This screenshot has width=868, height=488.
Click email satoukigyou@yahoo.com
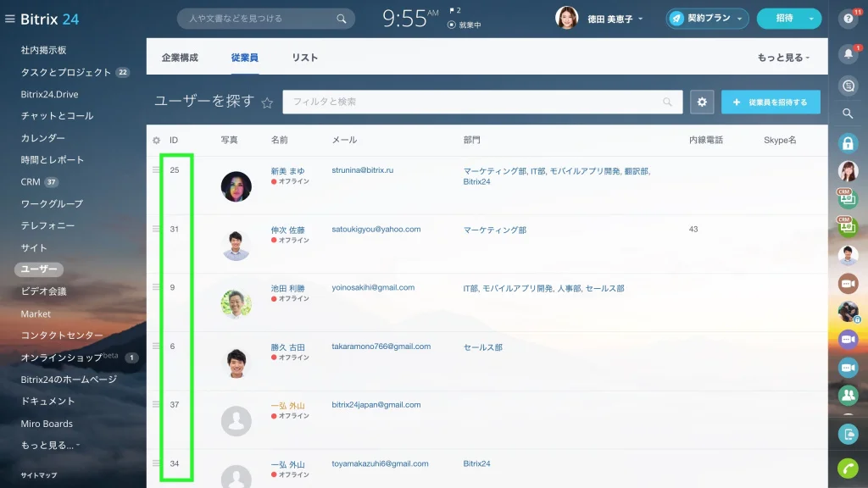376,229
